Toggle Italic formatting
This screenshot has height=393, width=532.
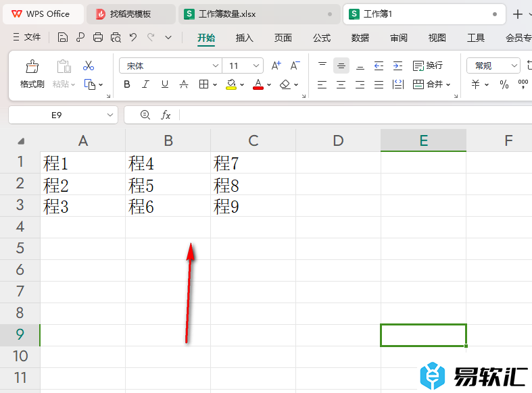145,84
